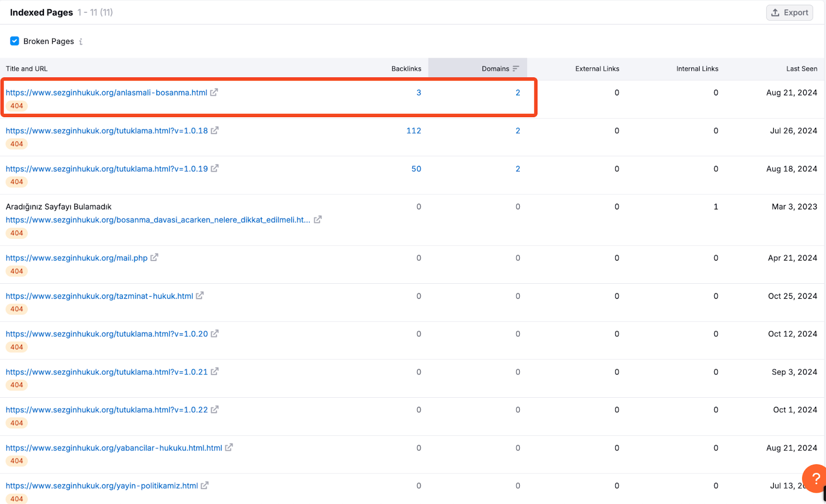The image size is (826, 504).
Task: Open the tutuklama.html?v=1.0.21 URL link
Action: pyautogui.click(x=107, y=372)
